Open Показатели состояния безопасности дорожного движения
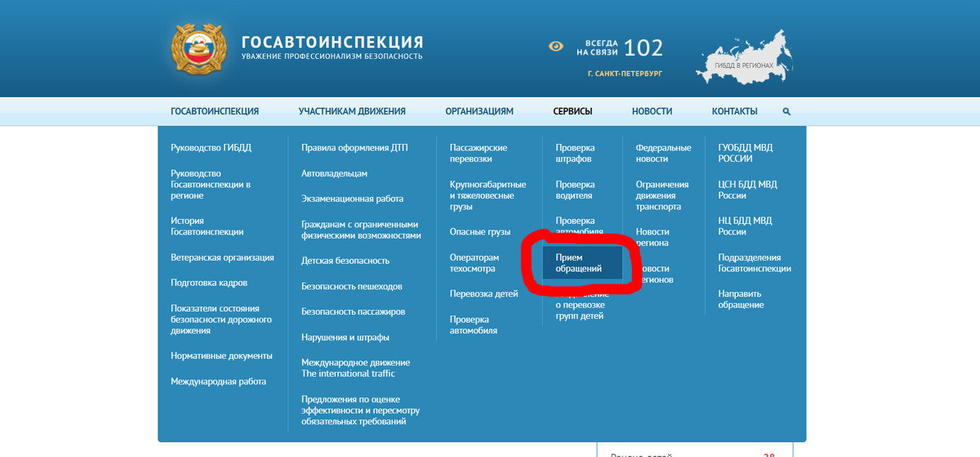 (221, 320)
